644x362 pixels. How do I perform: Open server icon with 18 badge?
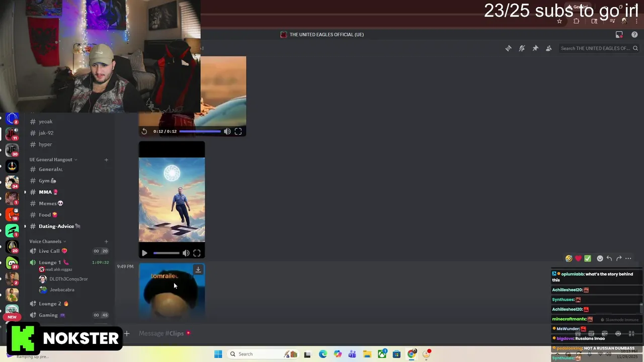tap(12, 215)
